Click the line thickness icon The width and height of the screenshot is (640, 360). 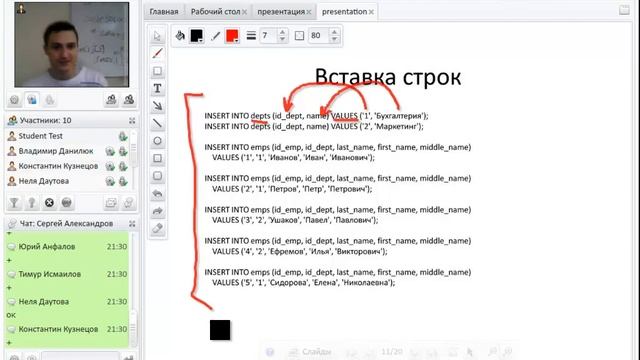tap(251, 36)
